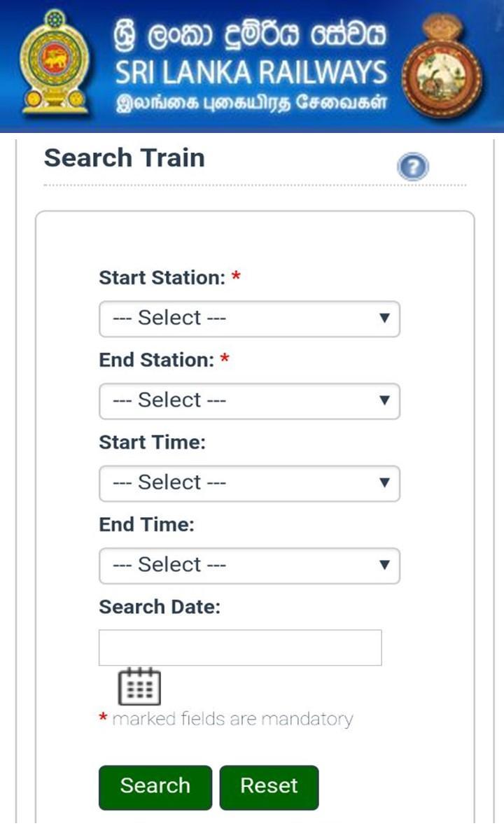
Task: Click the Start Station field label
Action: (x=161, y=278)
